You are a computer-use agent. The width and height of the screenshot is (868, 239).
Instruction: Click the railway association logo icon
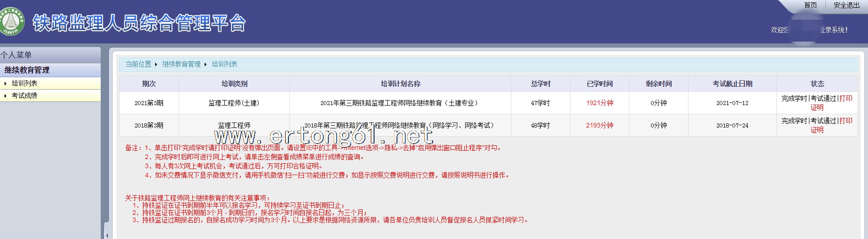pos(12,21)
